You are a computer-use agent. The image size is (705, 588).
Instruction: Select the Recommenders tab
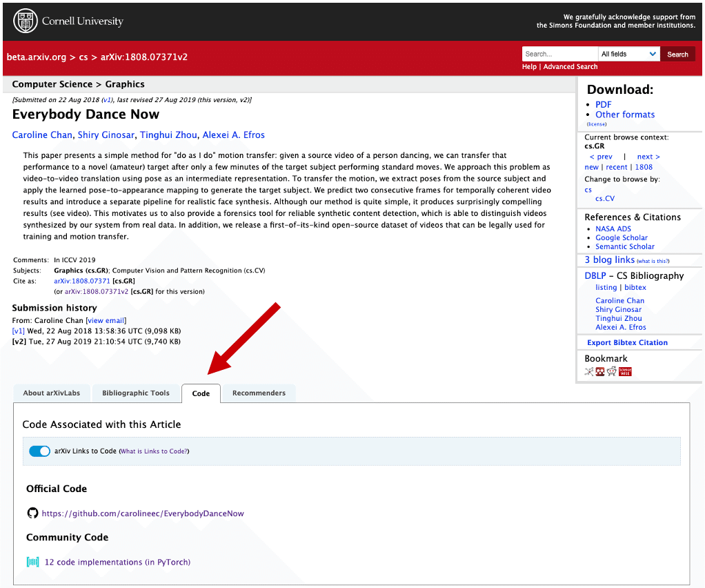[259, 393]
